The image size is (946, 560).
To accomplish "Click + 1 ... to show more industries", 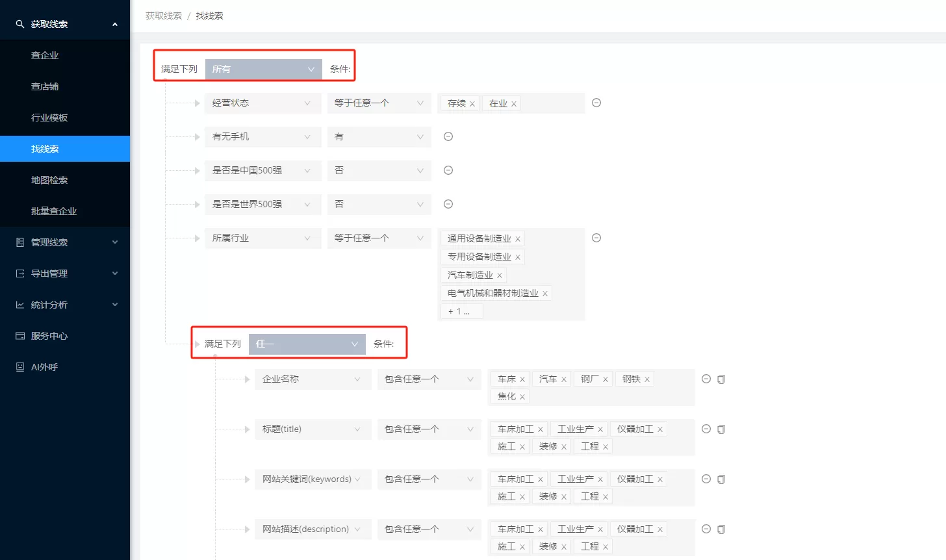I will point(461,311).
